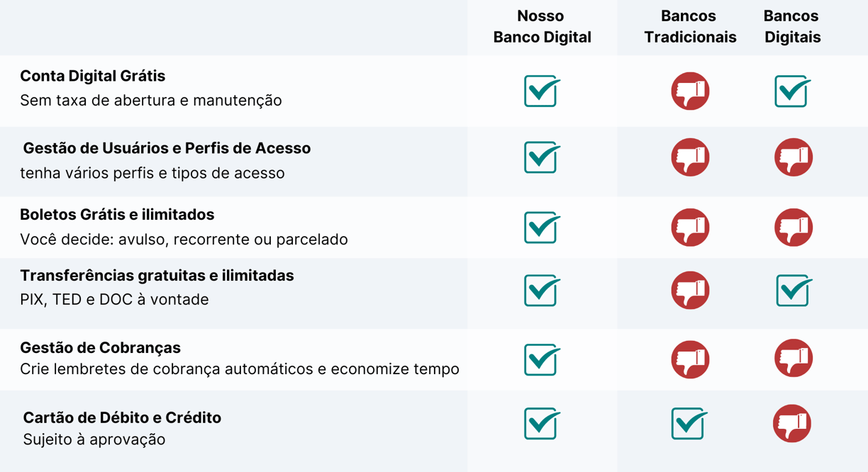Click thumbs-down icon for Gestão de Usuários under Bancos Digitais
868x472 pixels.
(793, 157)
